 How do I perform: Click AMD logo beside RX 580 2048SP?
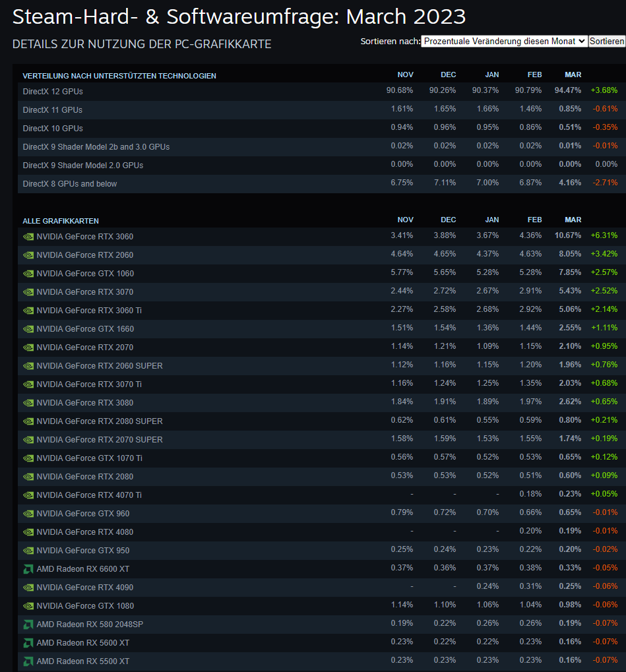[28, 624]
